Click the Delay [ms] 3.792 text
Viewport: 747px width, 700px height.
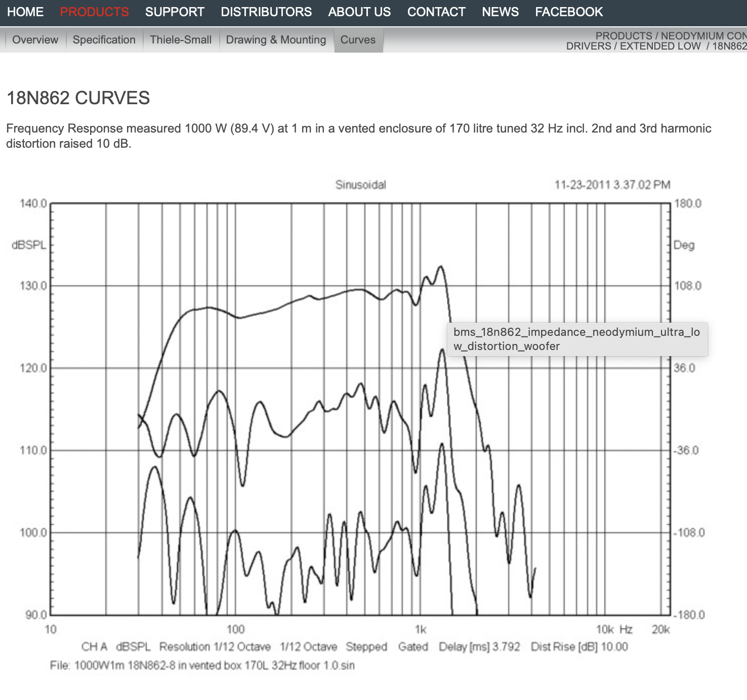(x=479, y=647)
